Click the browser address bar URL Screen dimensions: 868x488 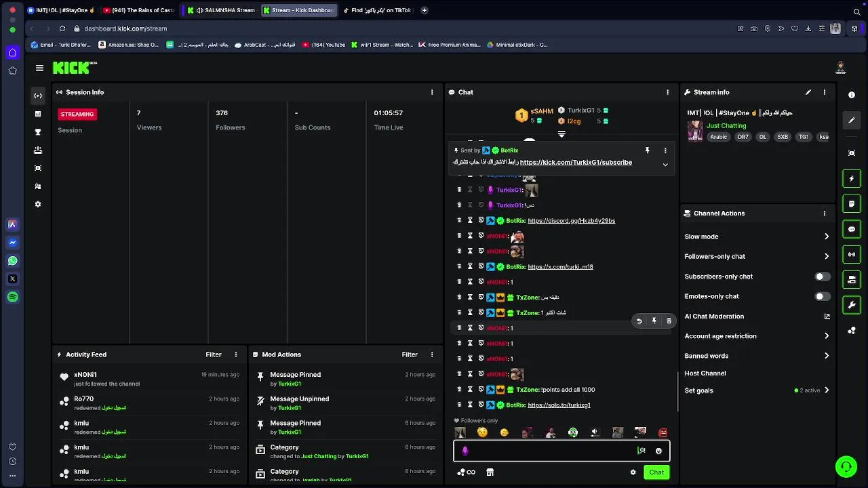[125, 28]
